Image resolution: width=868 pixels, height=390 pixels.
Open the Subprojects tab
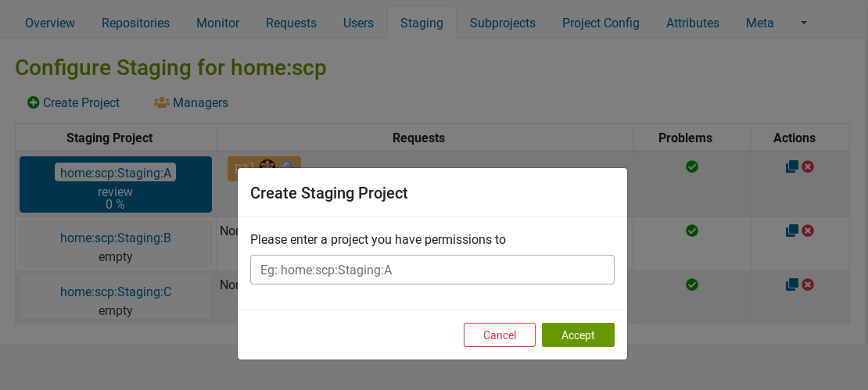(503, 23)
